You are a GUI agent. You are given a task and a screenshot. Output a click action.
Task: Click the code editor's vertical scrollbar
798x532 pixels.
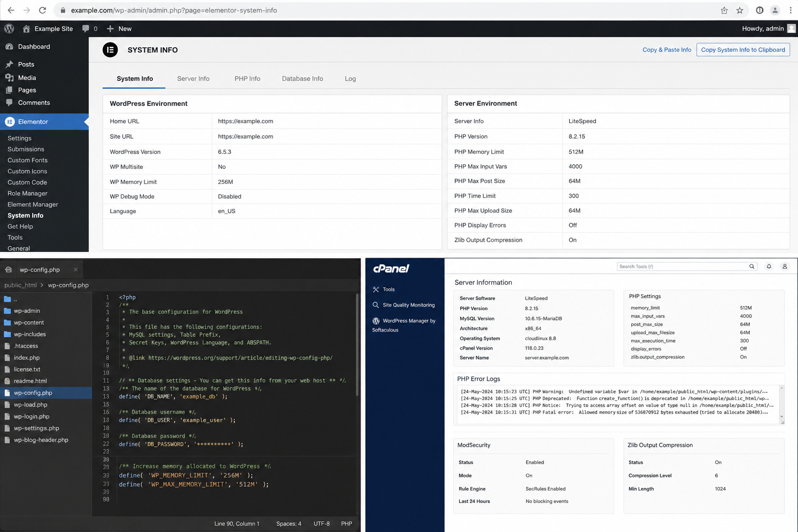tap(357, 345)
